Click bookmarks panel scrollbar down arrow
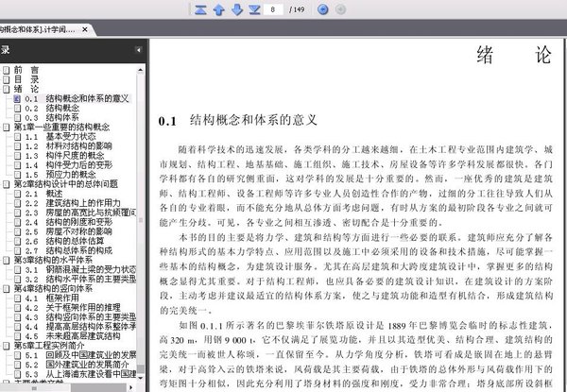Screen dimensions: 567x392 (140, 378)
